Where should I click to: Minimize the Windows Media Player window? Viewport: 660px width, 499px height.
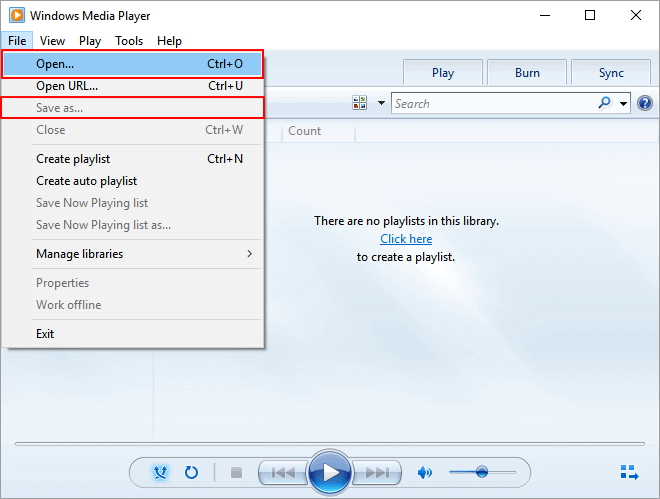pyautogui.click(x=545, y=16)
